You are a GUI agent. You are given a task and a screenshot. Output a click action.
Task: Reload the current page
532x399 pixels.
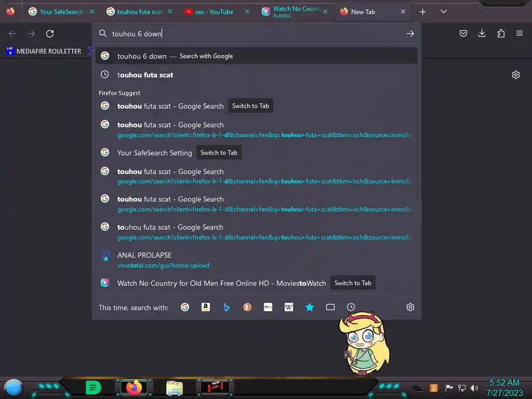click(x=50, y=34)
